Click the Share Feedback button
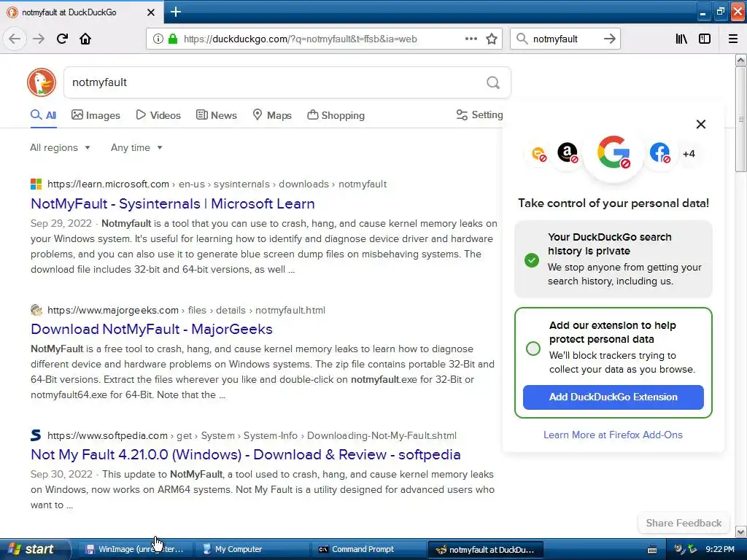Image resolution: width=747 pixels, height=560 pixels. 684,523
